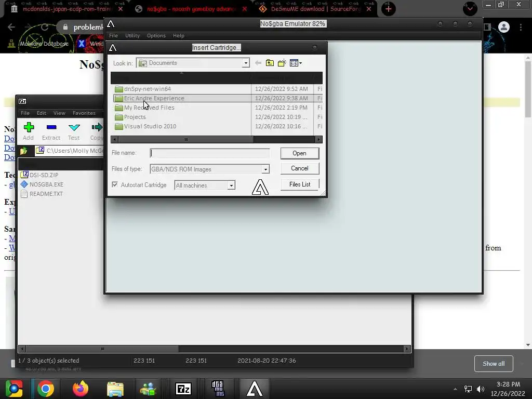Click the File Explorer taskbar icon

tap(115, 389)
